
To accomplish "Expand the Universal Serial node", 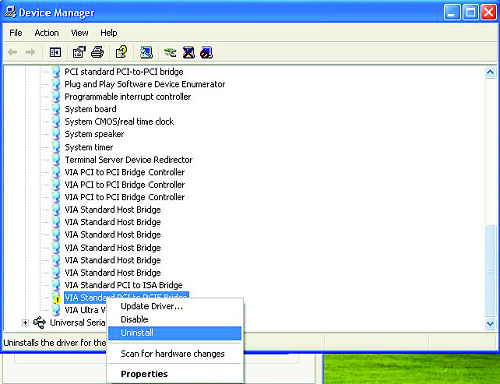I will pyautogui.click(x=25, y=323).
